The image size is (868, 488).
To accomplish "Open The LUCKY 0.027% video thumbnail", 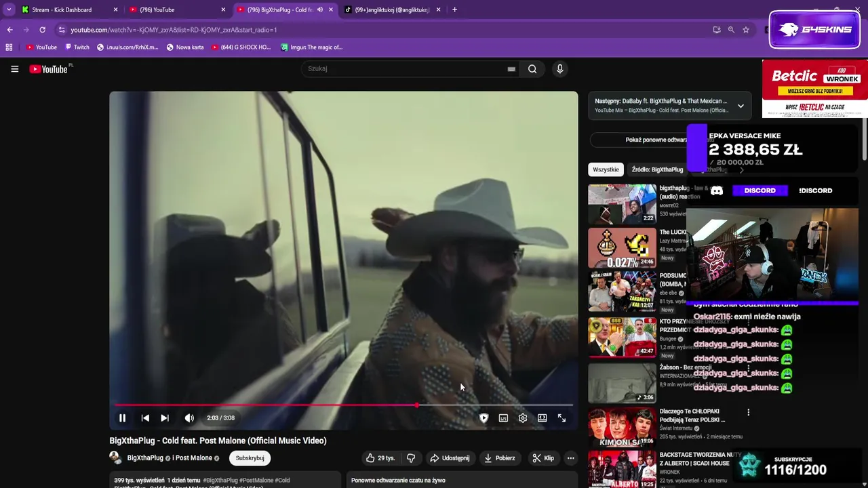I will [622, 247].
